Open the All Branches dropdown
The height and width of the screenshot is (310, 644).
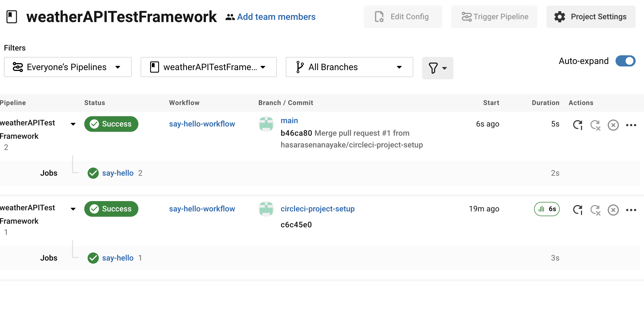pos(349,67)
